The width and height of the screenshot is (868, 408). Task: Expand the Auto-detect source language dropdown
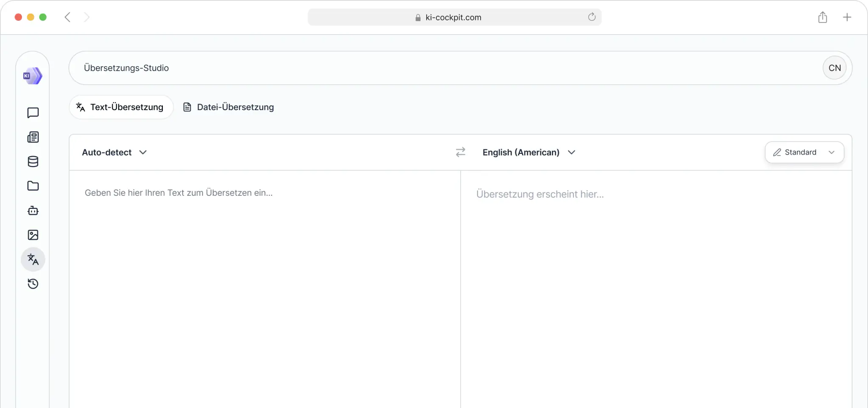(x=114, y=153)
